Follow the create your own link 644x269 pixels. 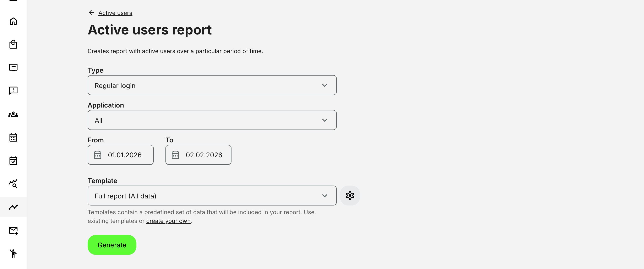coord(168,221)
